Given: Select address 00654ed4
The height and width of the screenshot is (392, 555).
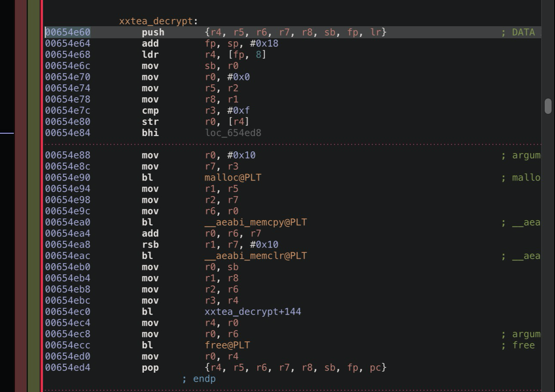Looking at the screenshot, I should click(68, 367).
